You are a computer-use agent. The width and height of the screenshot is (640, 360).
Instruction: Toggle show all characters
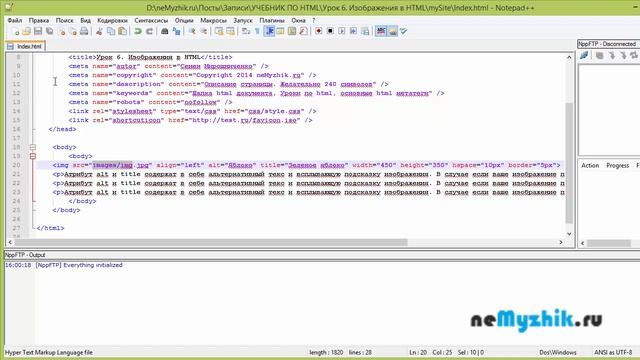click(257, 31)
